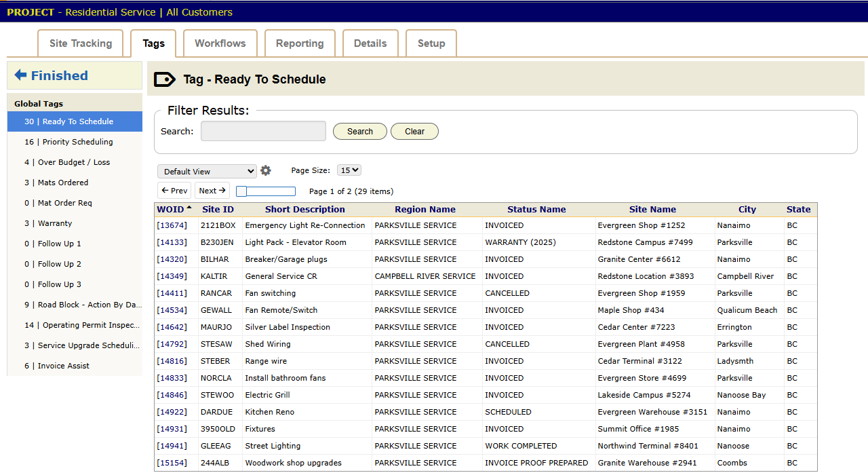Click the Search button
Image resolution: width=868 pixels, height=475 pixels.
[x=360, y=132]
